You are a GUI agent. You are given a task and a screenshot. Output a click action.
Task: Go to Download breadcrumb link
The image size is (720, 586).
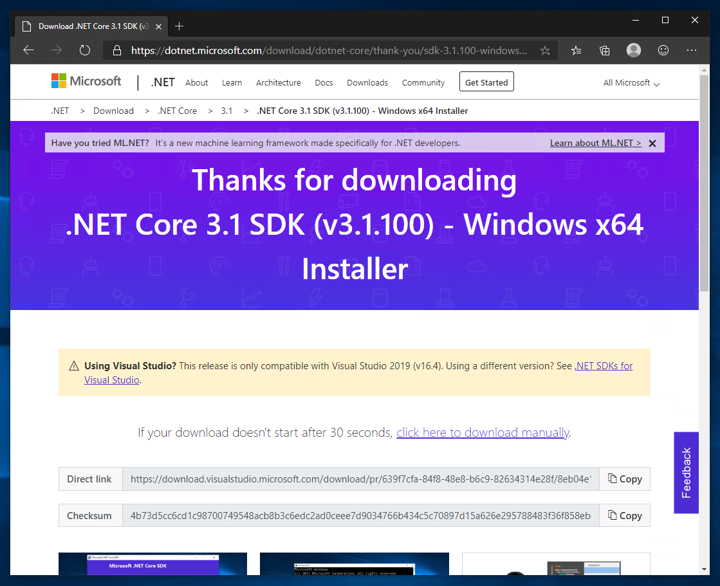(x=113, y=111)
